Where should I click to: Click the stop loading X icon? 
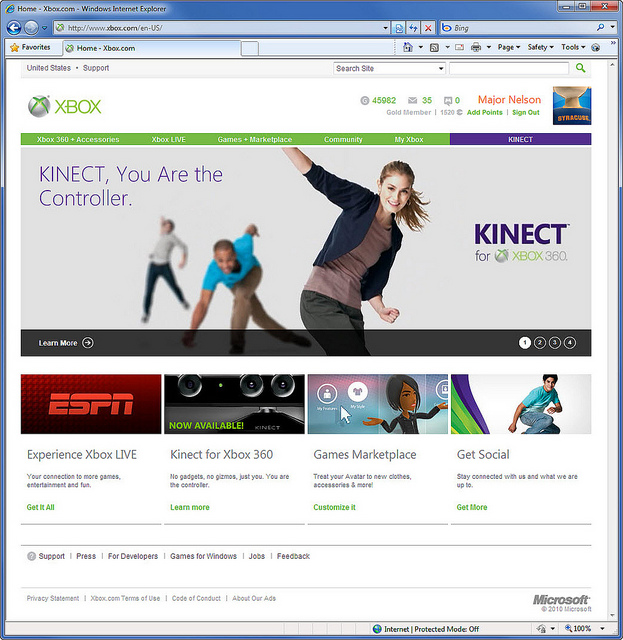coord(428,27)
